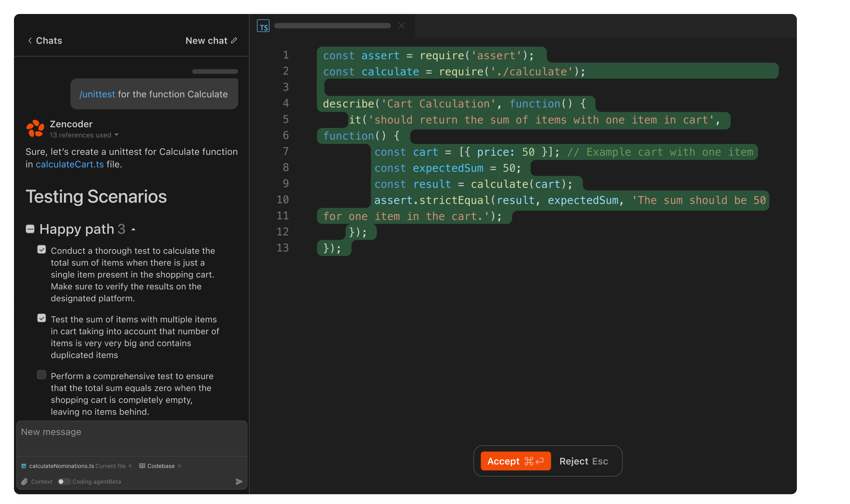Click the TypeScript icon on calculateNominations.ts chip
The width and height of the screenshot is (850, 504).
coord(24,466)
